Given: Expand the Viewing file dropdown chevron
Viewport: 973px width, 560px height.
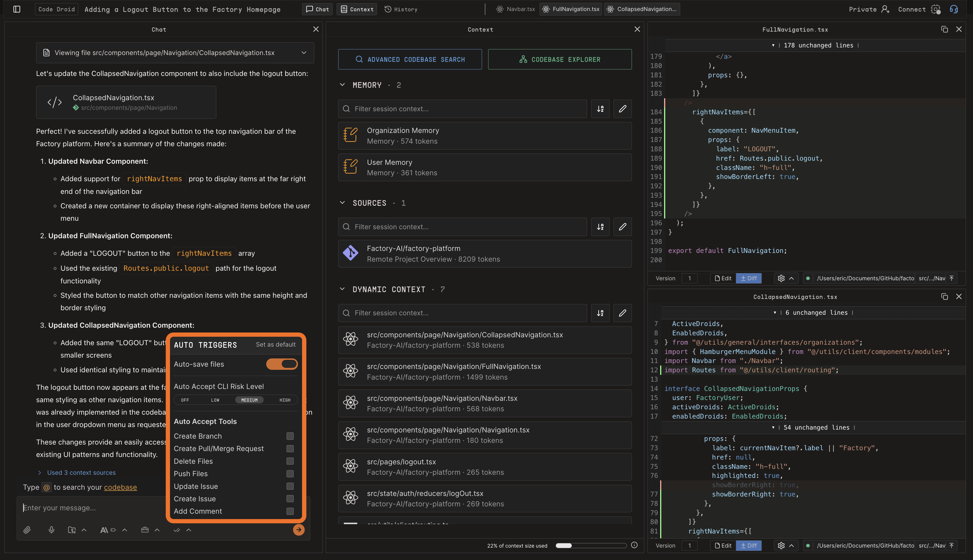Looking at the screenshot, I should [x=304, y=53].
